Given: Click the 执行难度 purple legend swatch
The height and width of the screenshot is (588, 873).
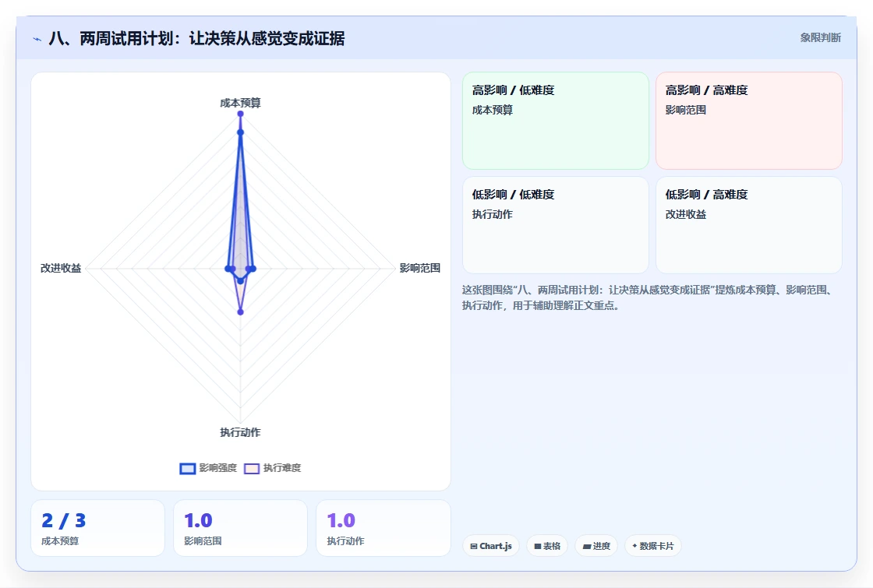Looking at the screenshot, I should pos(252,468).
